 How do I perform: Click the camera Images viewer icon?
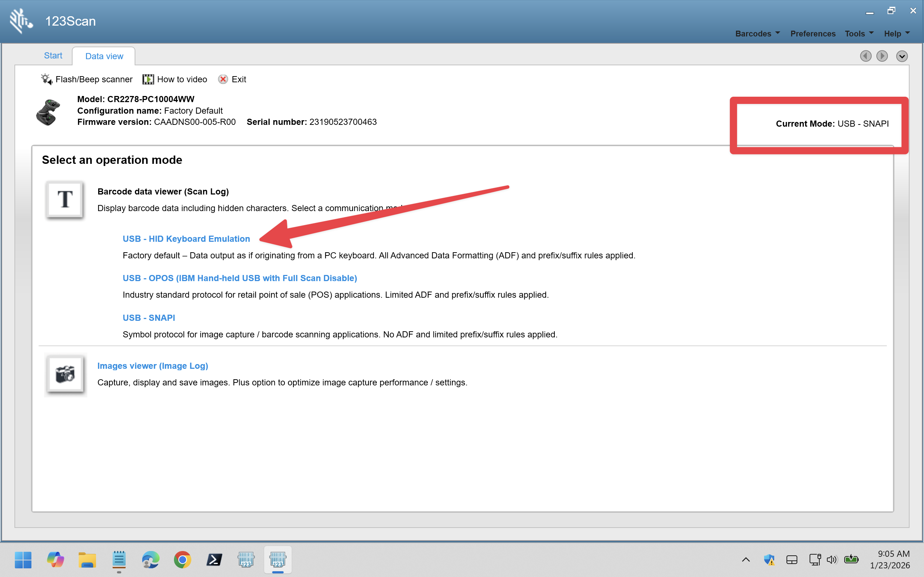65,374
